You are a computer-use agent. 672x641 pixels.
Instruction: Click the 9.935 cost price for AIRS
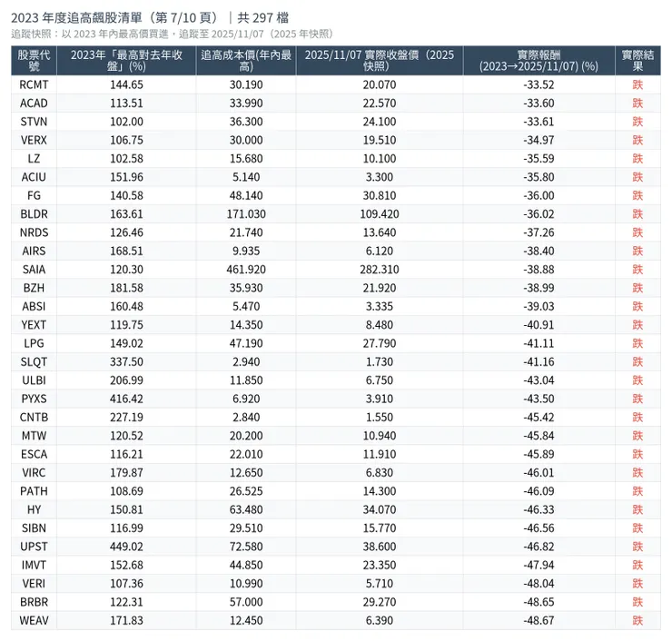(x=246, y=251)
